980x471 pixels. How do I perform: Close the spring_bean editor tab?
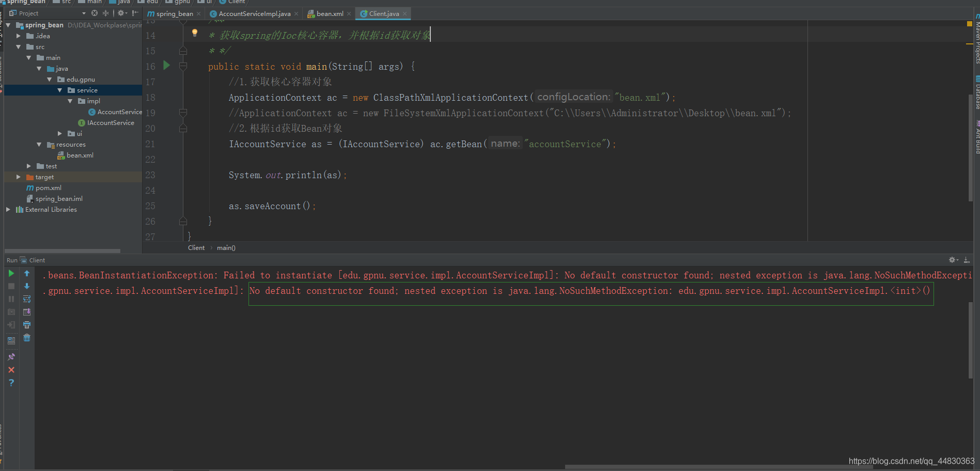[199, 14]
